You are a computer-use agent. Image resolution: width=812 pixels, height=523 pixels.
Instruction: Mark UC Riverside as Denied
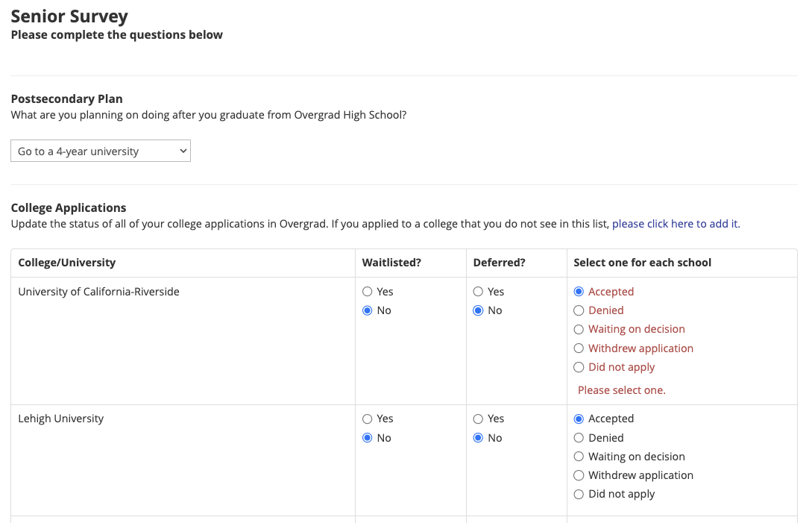point(579,310)
